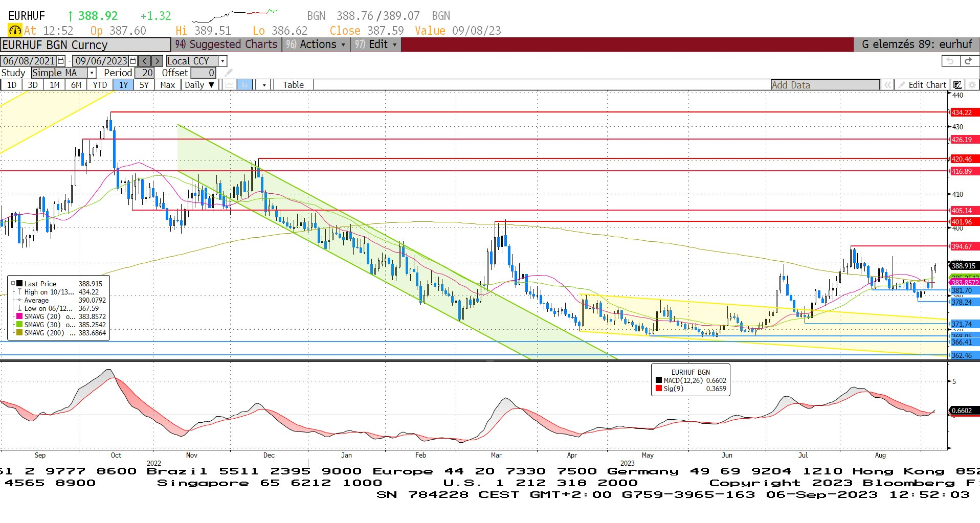
Task: Click the 401.96 price level label
Action: pyautogui.click(x=964, y=222)
